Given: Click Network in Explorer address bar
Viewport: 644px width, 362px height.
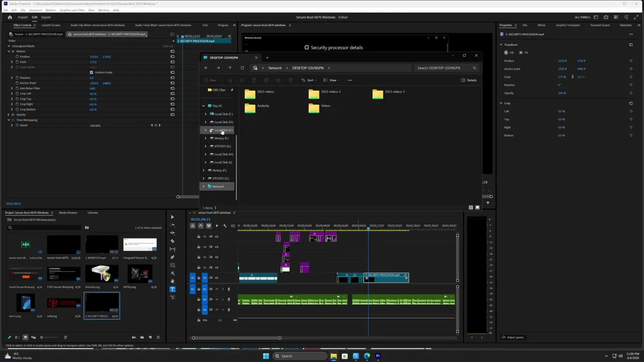Looking at the screenshot, I should 275,68.
